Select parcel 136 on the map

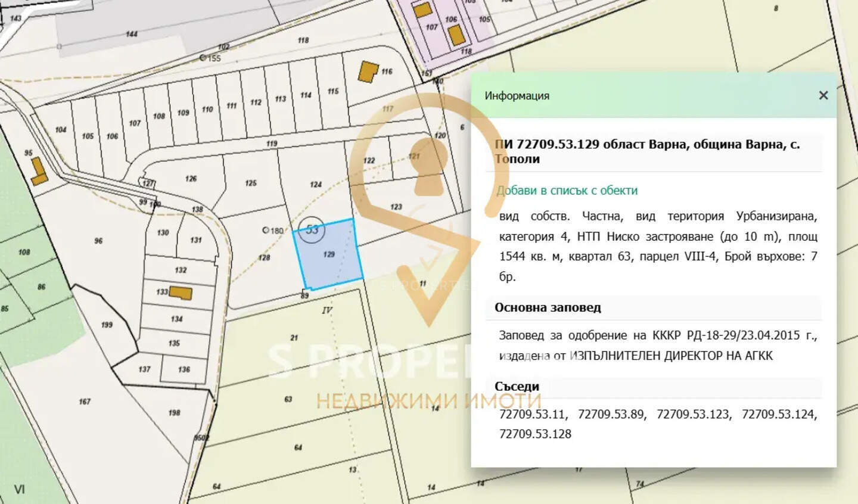184,369
